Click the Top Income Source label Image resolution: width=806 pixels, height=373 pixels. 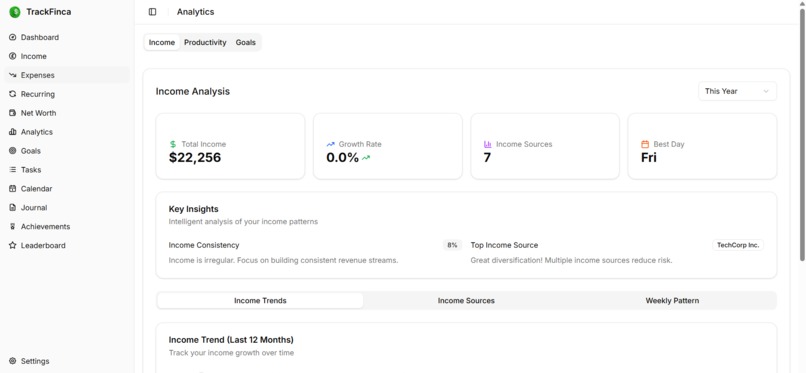[504, 246]
